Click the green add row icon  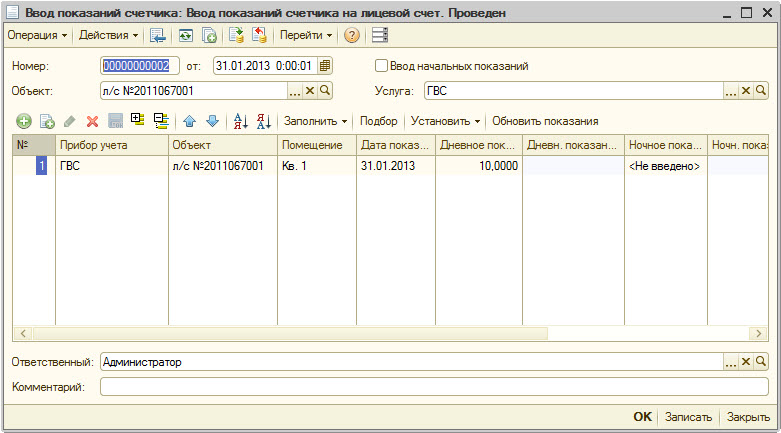coord(24,121)
